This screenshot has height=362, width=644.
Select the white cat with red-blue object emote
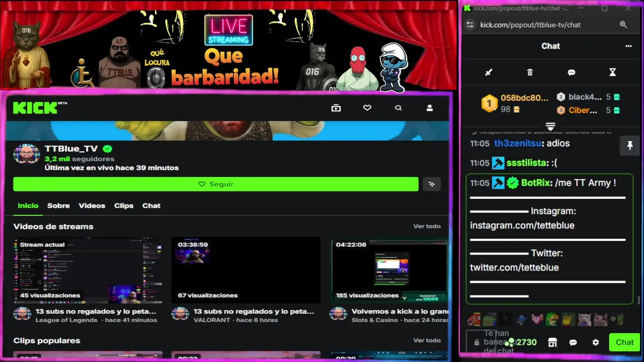click(584, 319)
